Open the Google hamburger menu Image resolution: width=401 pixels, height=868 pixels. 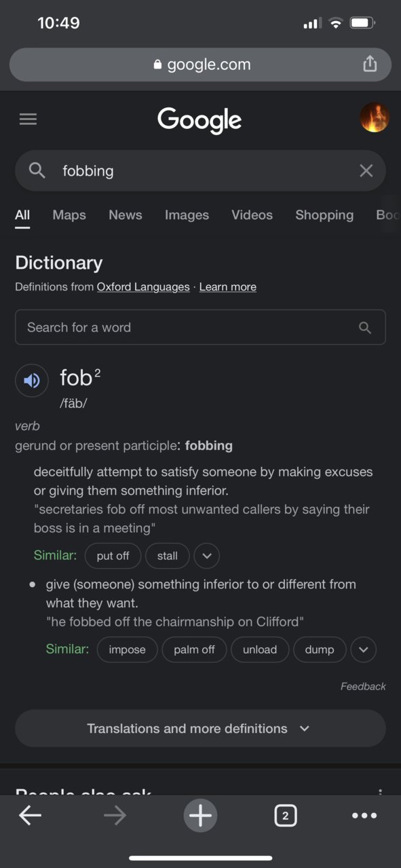click(28, 119)
